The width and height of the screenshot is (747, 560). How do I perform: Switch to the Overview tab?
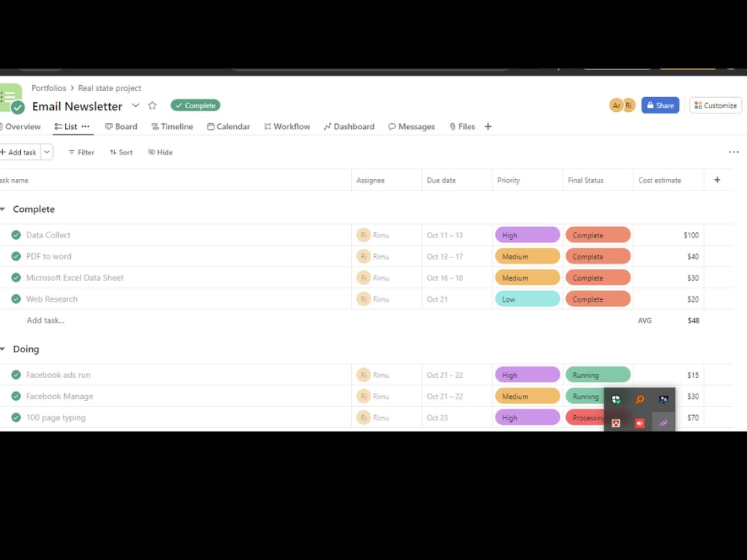[20, 127]
